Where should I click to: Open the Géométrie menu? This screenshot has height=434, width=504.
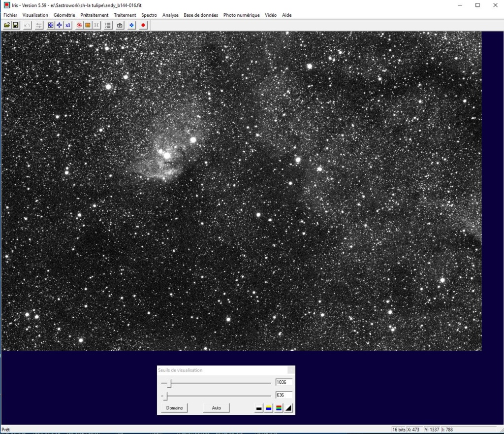pyautogui.click(x=64, y=15)
